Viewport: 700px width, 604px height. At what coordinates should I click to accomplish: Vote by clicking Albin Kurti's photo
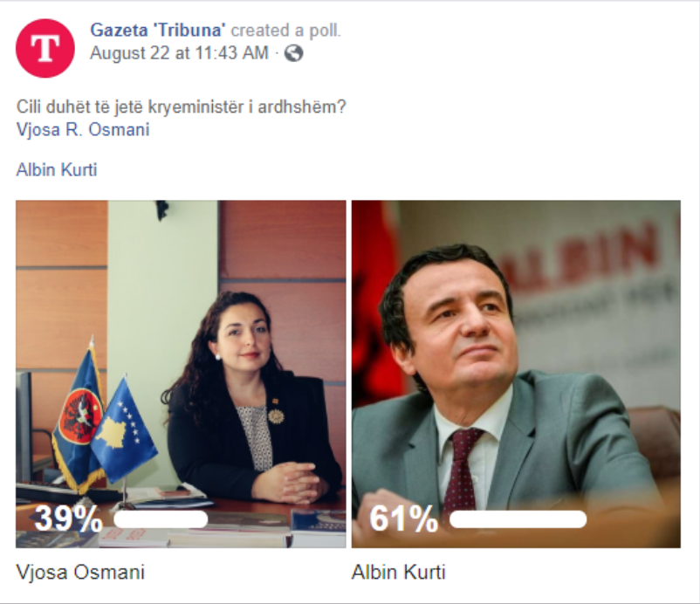[x=516, y=374]
